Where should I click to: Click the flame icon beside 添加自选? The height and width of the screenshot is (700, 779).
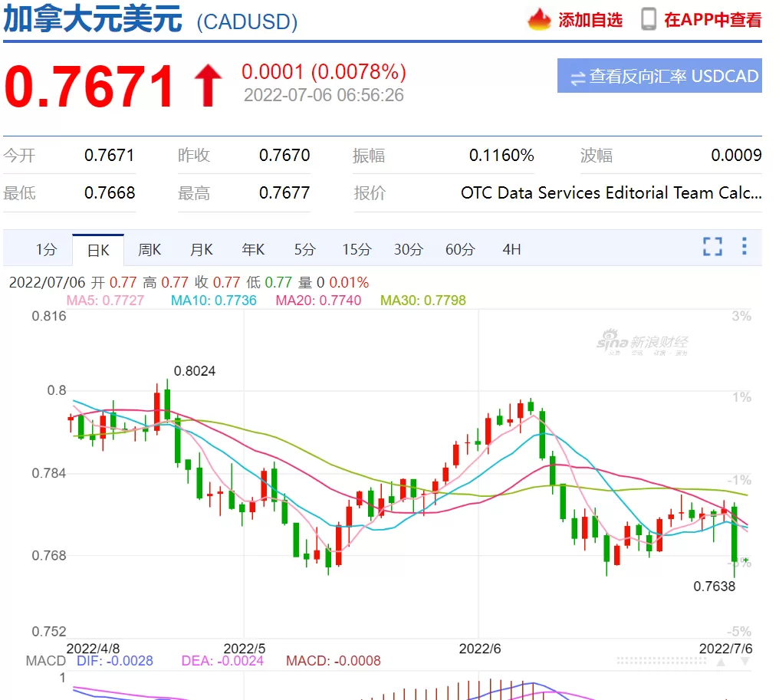click(x=540, y=20)
